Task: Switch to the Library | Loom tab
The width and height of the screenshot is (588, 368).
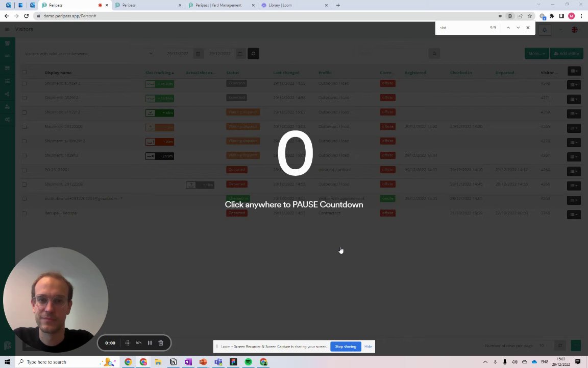Action: coord(294,5)
